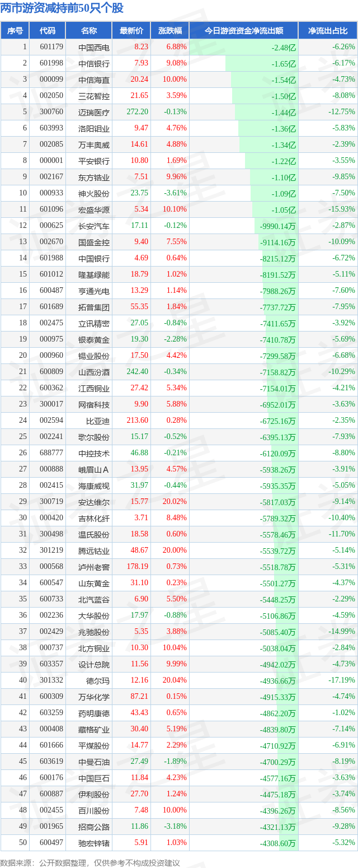358x868 pixels.
Task: Select stock name 神火股份
Action: [x=94, y=194]
